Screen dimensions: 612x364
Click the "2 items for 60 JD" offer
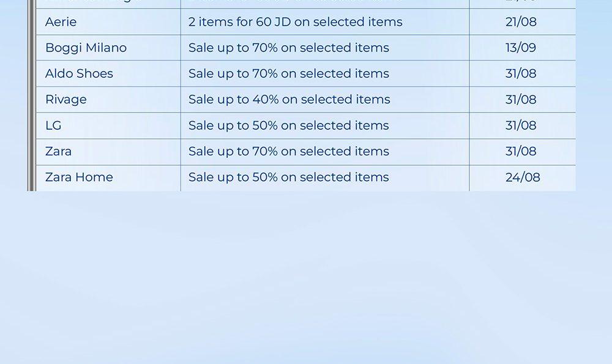pyautogui.click(x=295, y=22)
